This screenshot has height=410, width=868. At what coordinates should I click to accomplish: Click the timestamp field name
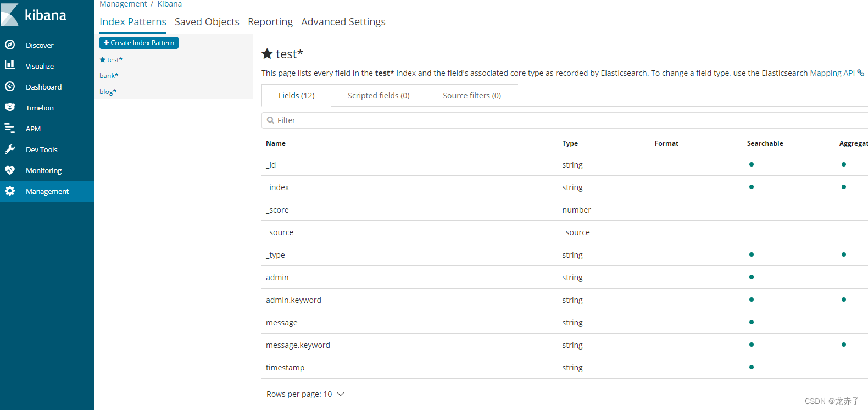pyautogui.click(x=285, y=368)
